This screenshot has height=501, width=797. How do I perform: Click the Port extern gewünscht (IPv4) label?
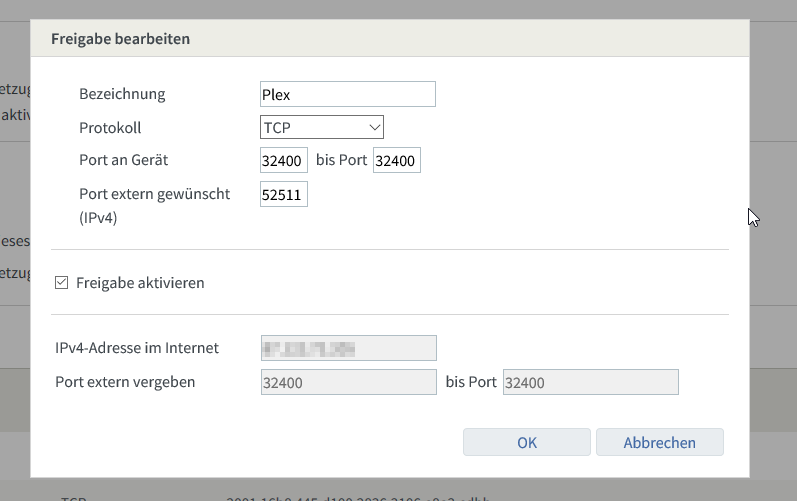154,194
